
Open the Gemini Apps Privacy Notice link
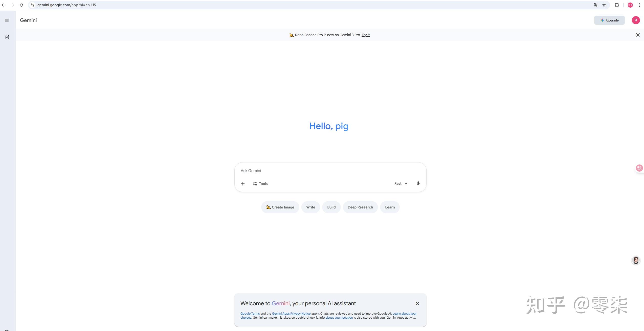(291, 314)
